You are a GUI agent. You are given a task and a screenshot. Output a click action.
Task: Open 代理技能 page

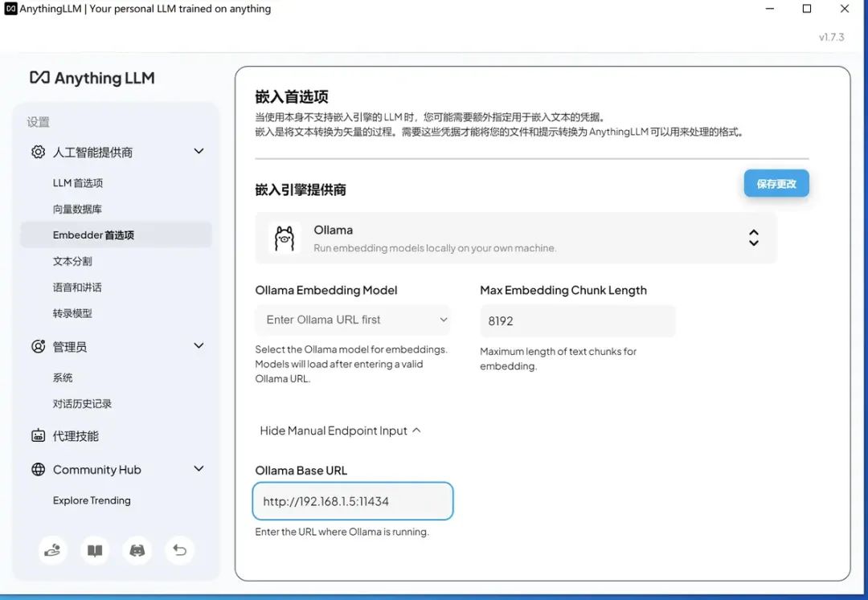[76, 436]
